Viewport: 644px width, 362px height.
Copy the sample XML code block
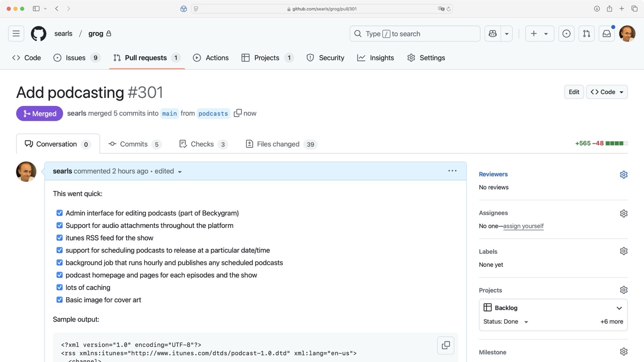point(445,345)
